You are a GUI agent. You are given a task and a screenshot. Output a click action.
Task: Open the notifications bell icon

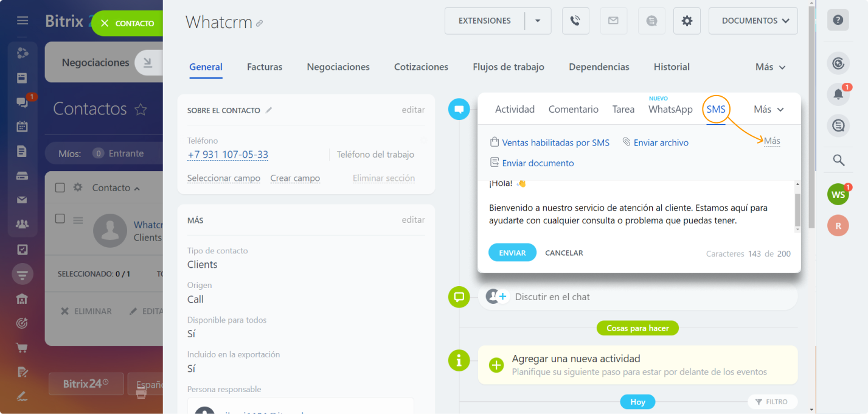point(838,94)
